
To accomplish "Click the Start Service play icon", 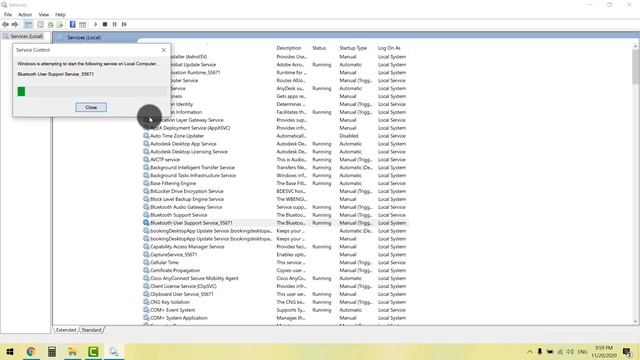I will tap(96, 24).
